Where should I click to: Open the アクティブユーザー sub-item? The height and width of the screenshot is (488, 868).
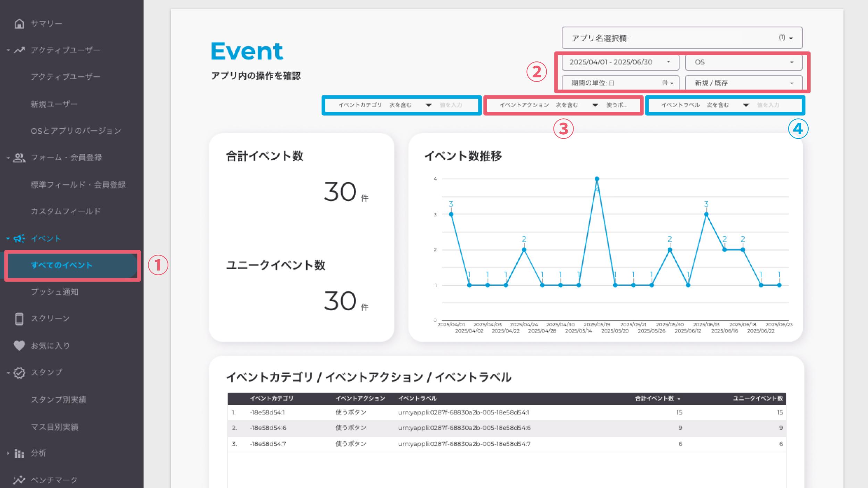point(66,77)
